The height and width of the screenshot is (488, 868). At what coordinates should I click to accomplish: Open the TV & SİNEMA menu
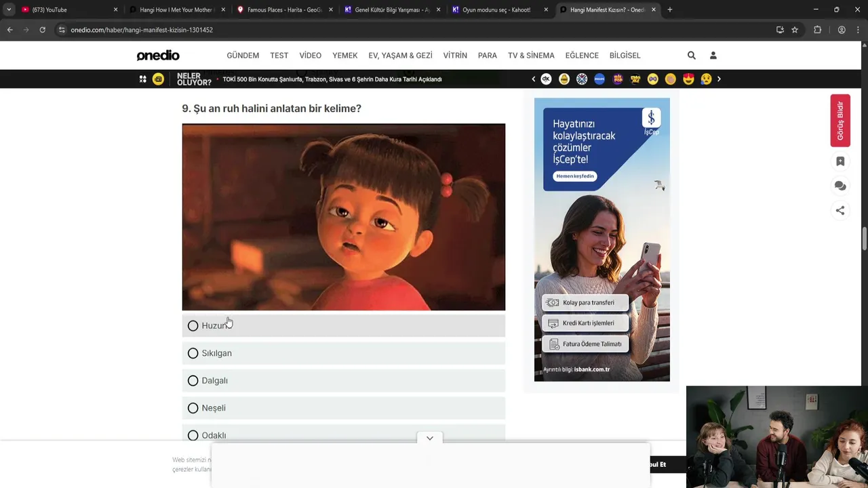[531, 56]
